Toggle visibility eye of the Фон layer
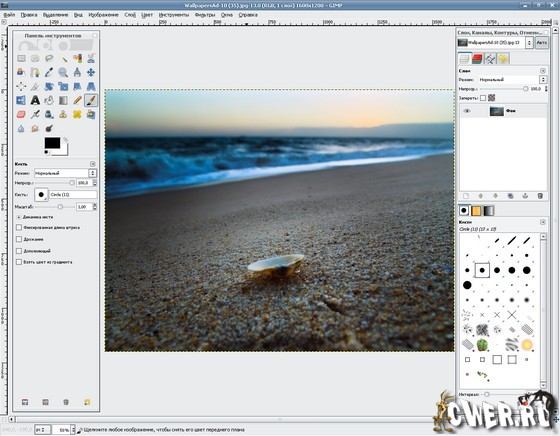The image size is (560, 436). click(466, 111)
